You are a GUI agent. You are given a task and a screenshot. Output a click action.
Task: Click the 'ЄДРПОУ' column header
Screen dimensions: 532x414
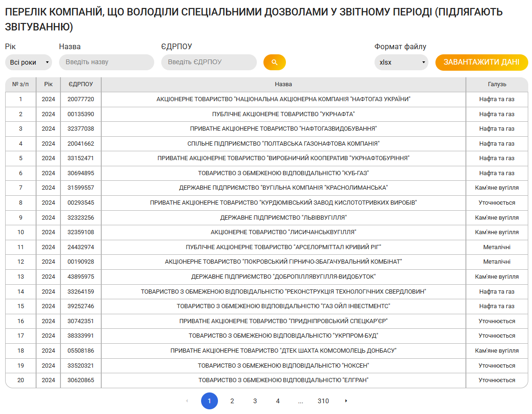[x=81, y=84]
